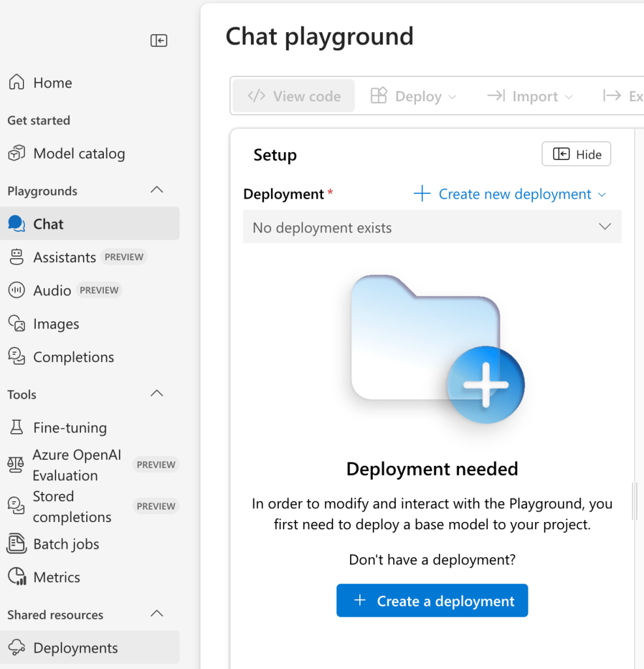Image resolution: width=644 pixels, height=669 pixels.
Task: Hide the Setup panel
Action: point(576,155)
